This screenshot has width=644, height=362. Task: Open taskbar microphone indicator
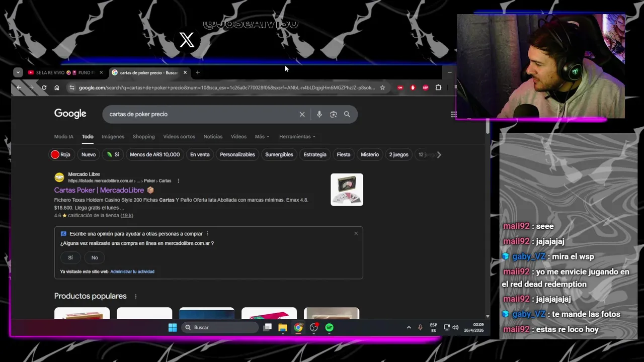420,327
